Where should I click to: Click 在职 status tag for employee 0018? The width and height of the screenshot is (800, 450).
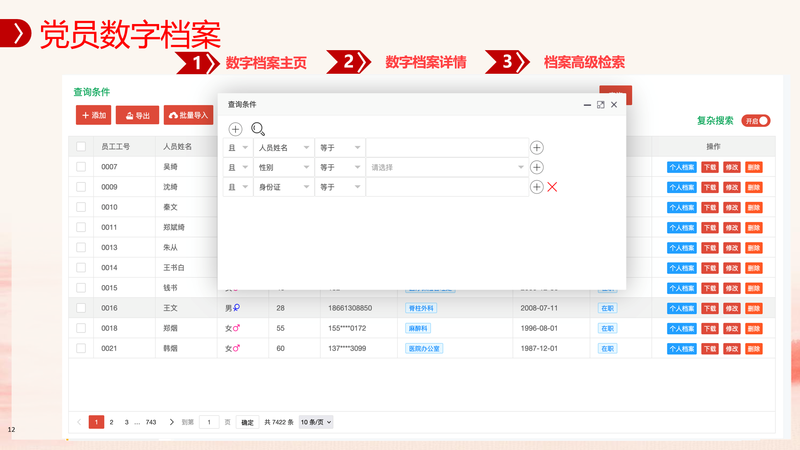607,328
